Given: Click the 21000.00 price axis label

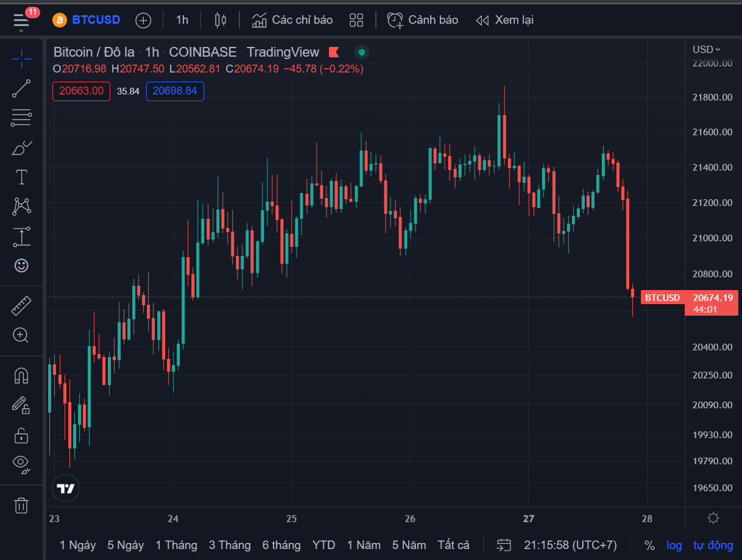Looking at the screenshot, I should (712, 238).
